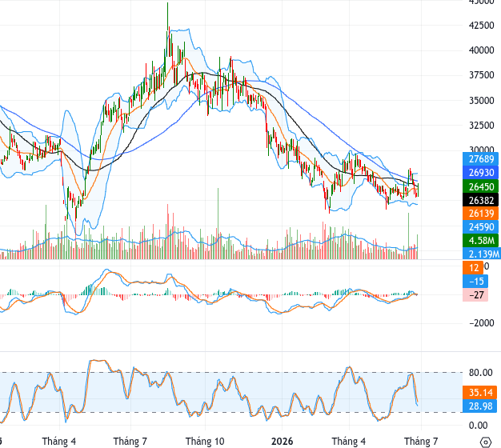
Task: Click the orange 26139 price label
Action: [x=480, y=214]
